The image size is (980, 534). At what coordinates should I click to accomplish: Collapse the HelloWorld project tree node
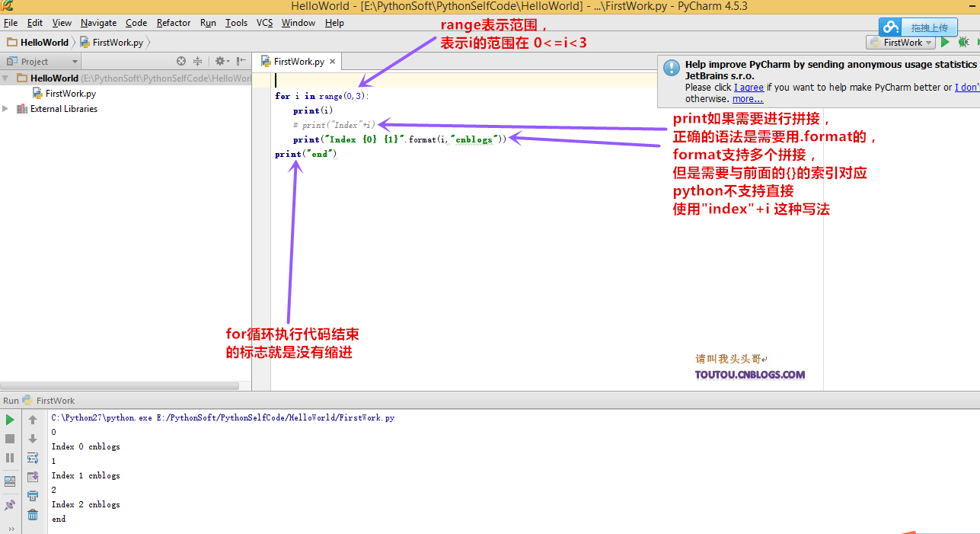[5, 78]
